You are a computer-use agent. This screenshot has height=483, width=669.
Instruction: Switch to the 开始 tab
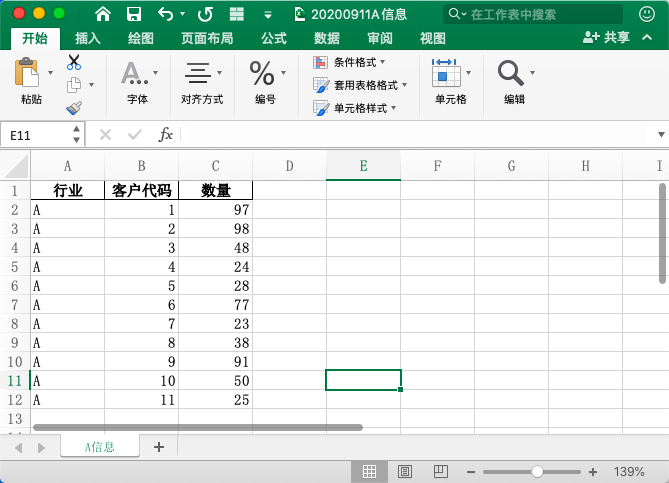[x=35, y=38]
